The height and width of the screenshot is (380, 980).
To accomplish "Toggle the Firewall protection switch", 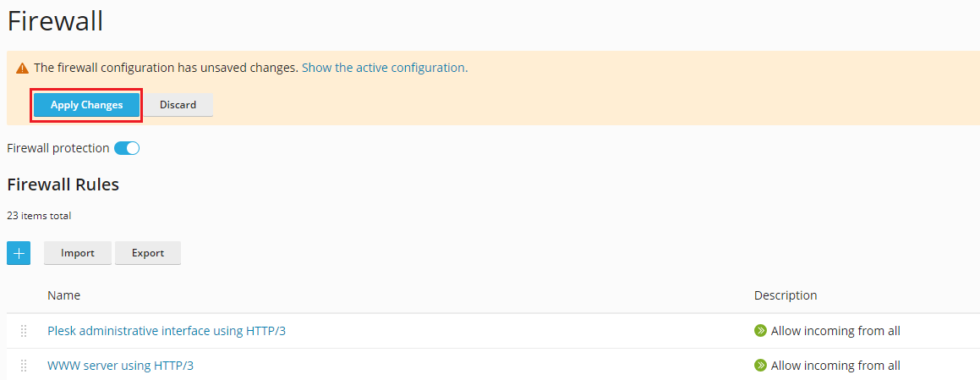I will point(127,148).
